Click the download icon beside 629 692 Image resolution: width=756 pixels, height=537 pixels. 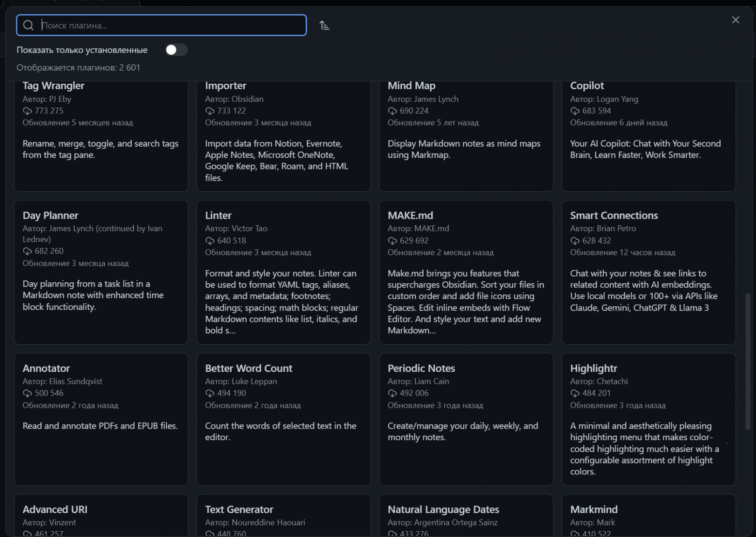[x=393, y=241]
